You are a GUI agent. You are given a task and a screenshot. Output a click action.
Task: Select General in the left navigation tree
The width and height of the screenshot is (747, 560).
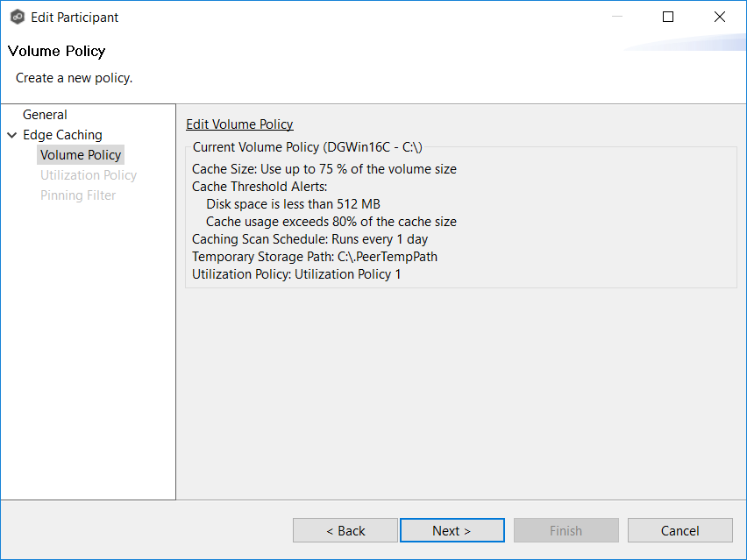[x=45, y=115]
